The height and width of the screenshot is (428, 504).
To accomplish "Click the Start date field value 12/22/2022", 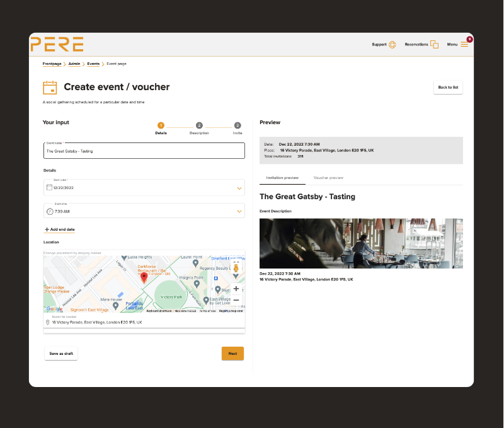I will click(x=64, y=188).
